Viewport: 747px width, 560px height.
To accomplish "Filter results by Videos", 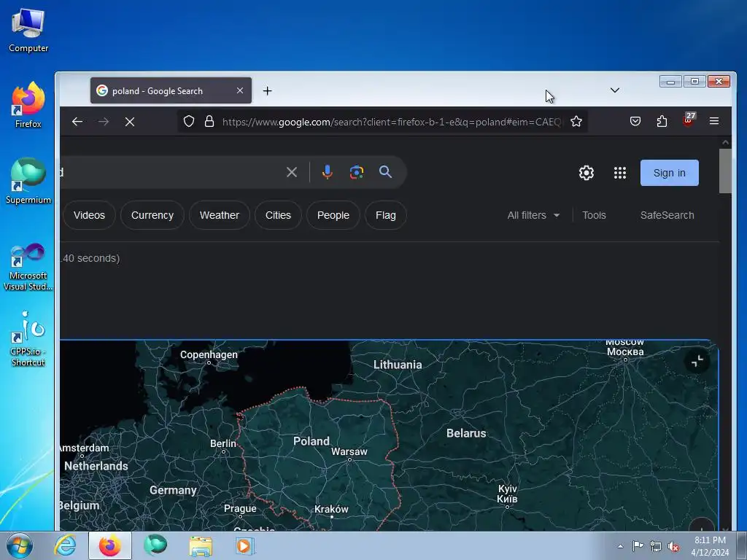I will pos(89,215).
